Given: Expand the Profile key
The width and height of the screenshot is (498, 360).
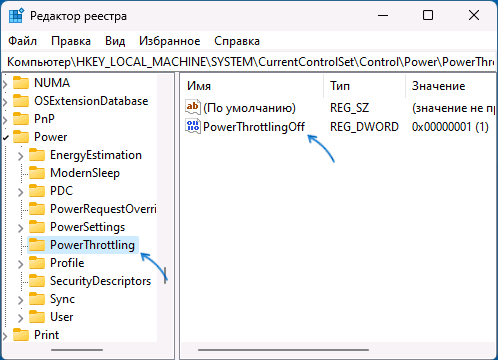Looking at the screenshot, I should pyautogui.click(x=21, y=264).
